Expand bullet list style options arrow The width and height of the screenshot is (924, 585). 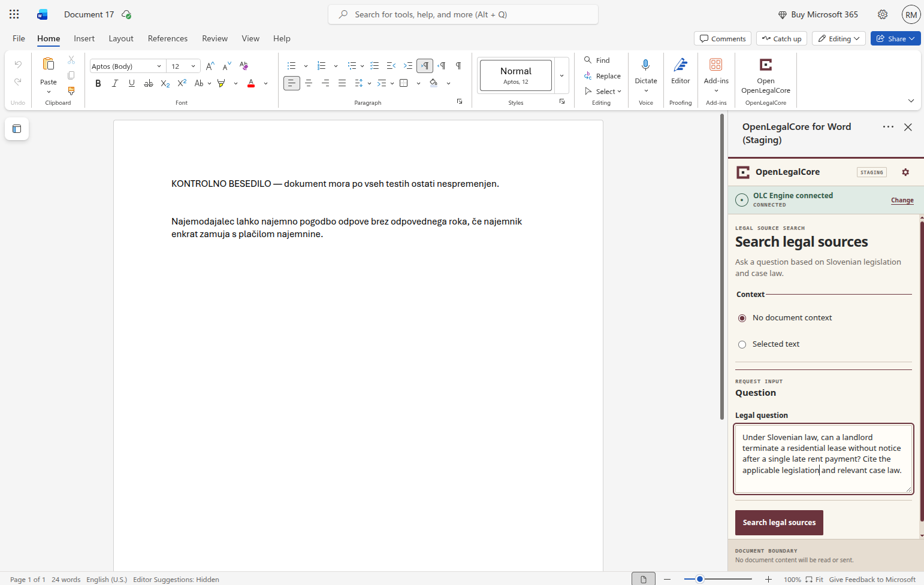pos(306,66)
